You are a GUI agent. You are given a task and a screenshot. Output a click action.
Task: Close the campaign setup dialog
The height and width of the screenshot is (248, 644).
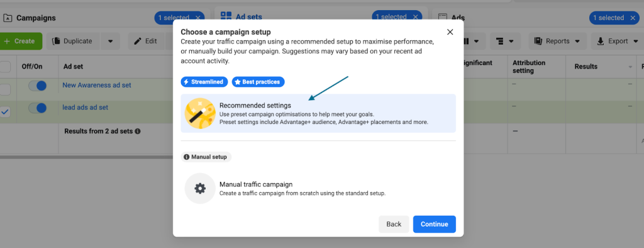(450, 32)
